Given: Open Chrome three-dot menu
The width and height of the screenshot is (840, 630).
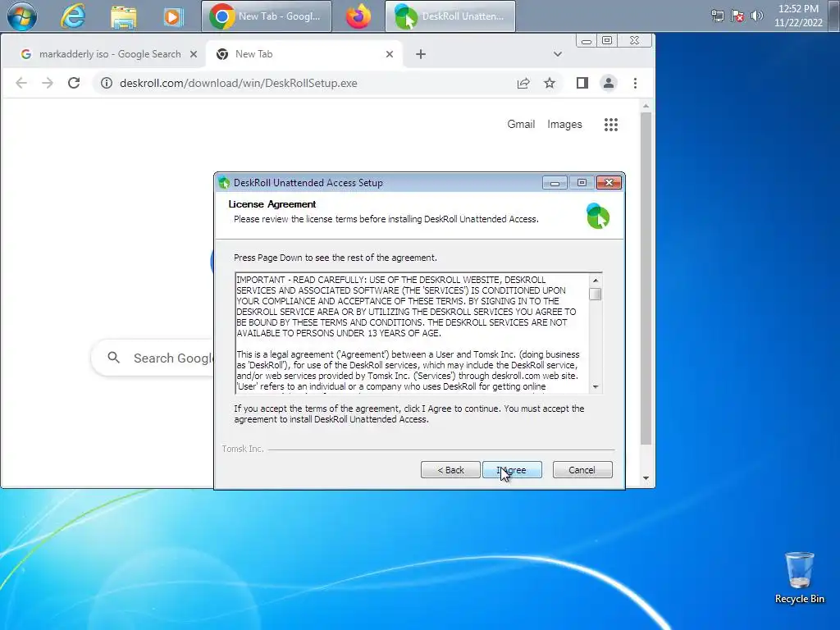Looking at the screenshot, I should (636, 83).
